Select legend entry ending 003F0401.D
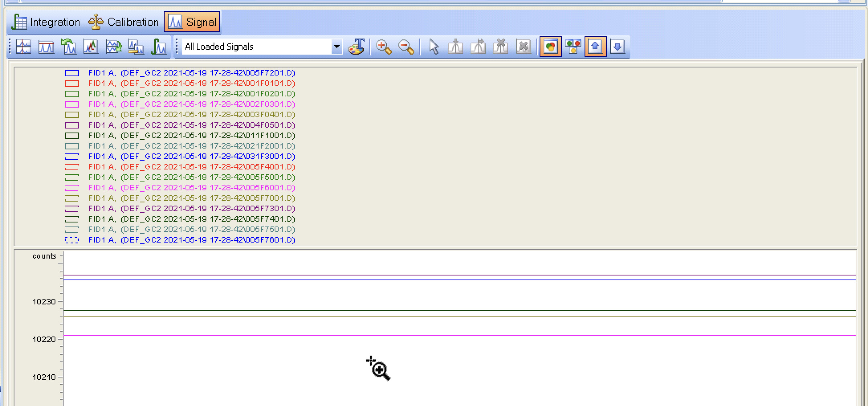Image resolution: width=868 pixels, height=406 pixels. [x=192, y=115]
